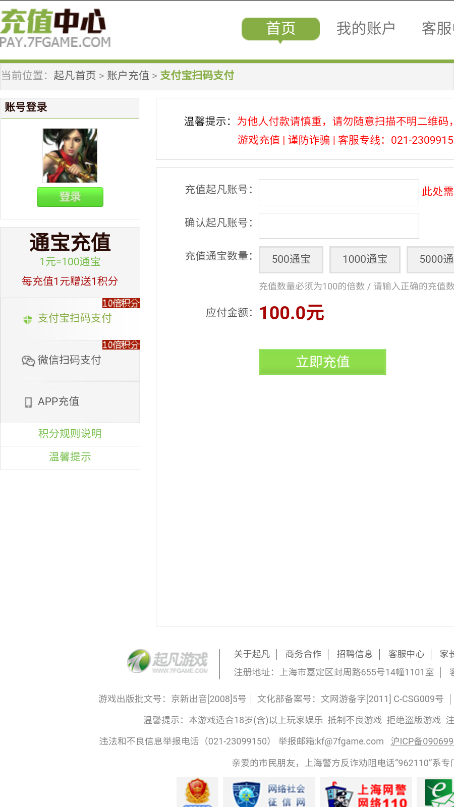Click 每充值1元赠送1积分 text

click(x=70, y=281)
